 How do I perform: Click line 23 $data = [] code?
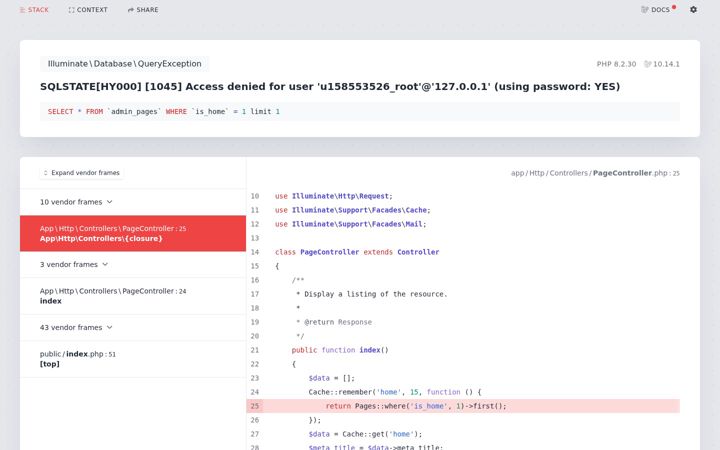click(332, 378)
